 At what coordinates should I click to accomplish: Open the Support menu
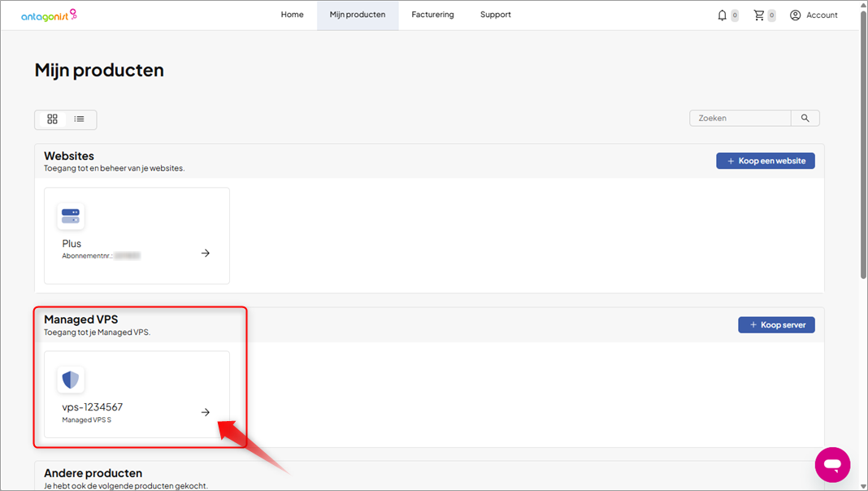[496, 15]
